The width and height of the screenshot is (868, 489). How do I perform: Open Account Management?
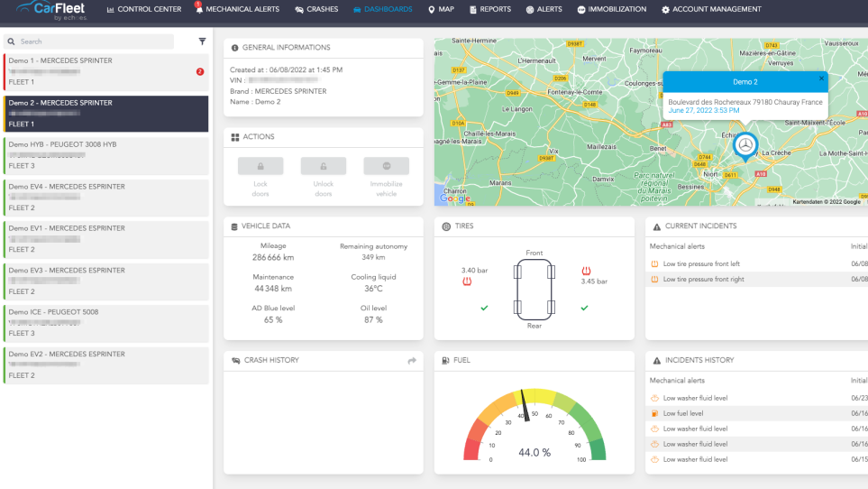pos(711,10)
